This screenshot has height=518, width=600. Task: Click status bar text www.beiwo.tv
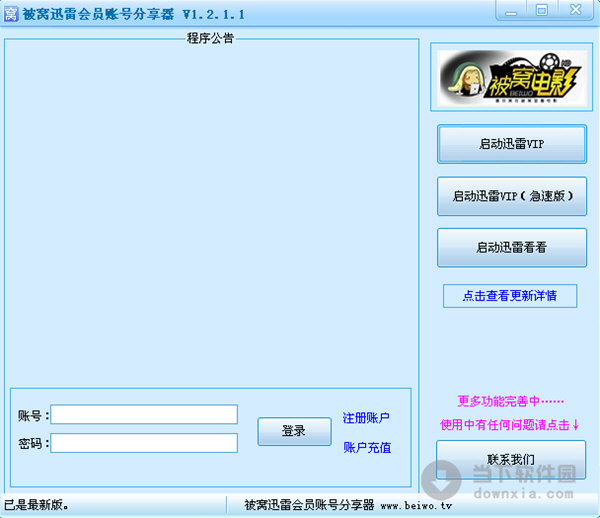click(x=416, y=506)
